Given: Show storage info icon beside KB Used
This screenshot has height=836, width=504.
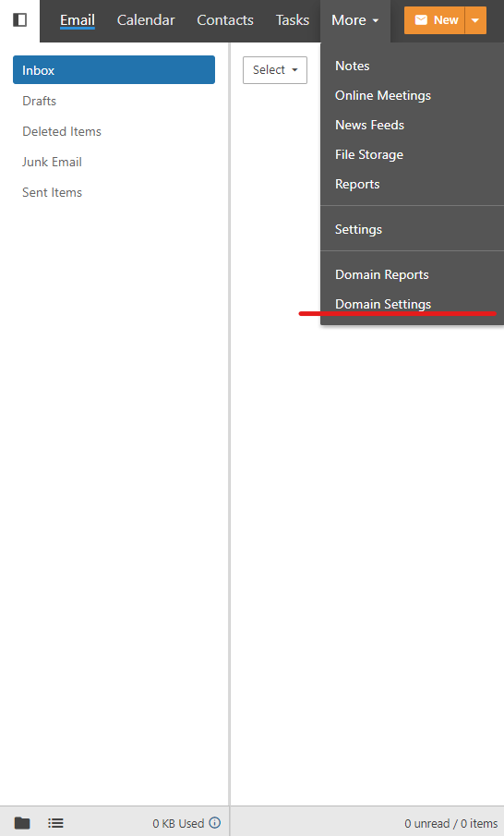Looking at the screenshot, I should click(x=215, y=823).
